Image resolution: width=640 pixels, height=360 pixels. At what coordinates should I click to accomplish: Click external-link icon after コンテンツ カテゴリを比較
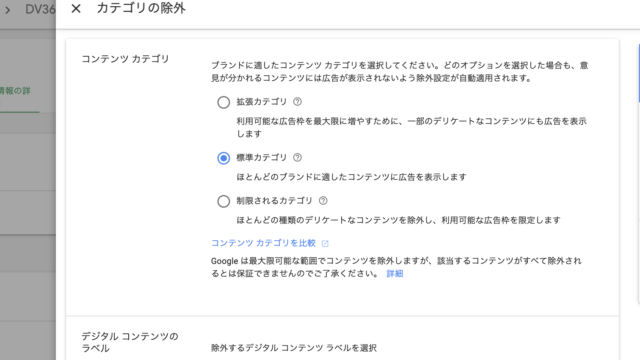(x=325, y=244)
